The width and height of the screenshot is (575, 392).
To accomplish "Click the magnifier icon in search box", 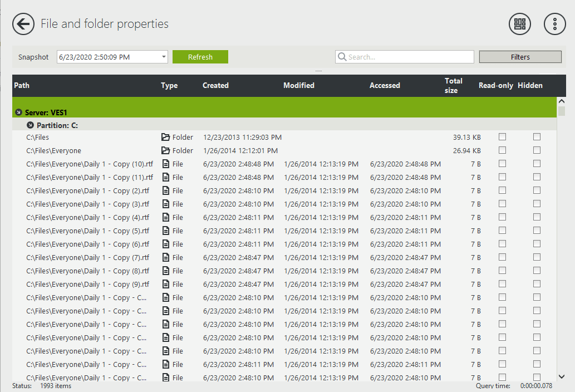I will coord(342,57).
